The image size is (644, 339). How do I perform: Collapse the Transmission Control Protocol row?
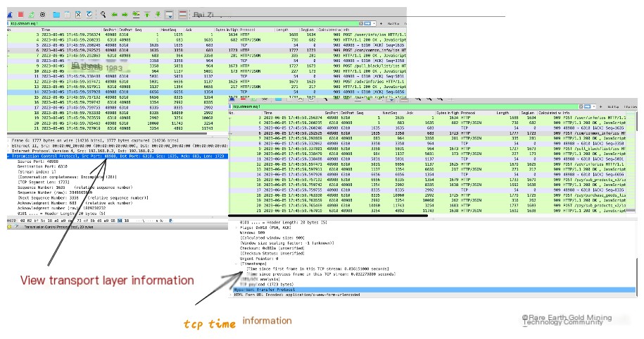tap(9, 156)
